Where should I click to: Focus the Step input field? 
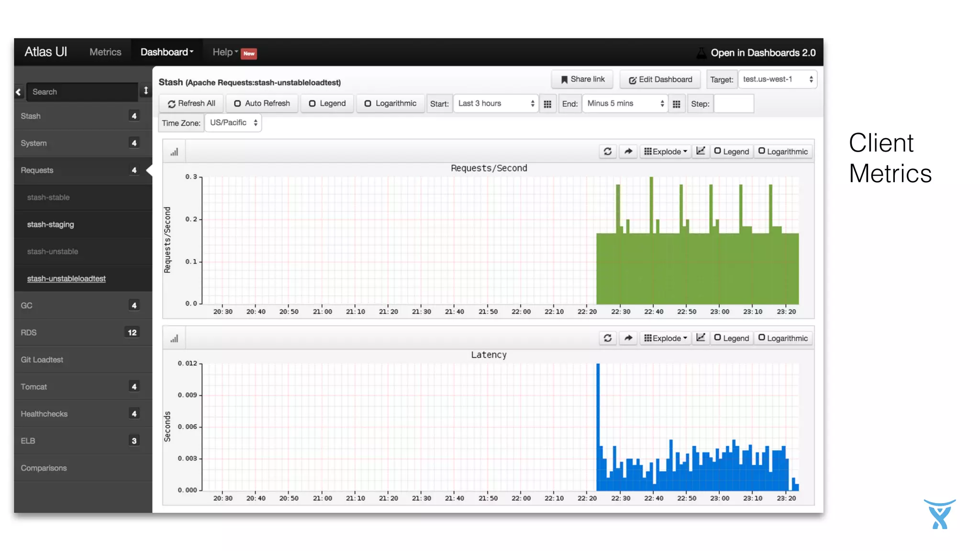click(x=734, y=104)
